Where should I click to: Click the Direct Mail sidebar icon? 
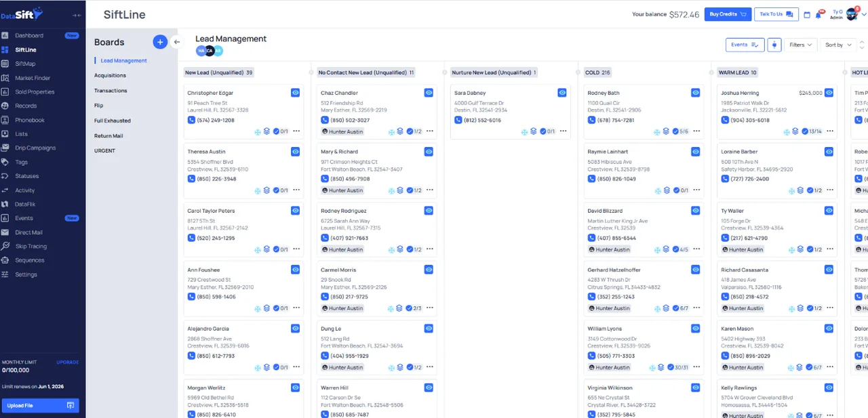5,232
